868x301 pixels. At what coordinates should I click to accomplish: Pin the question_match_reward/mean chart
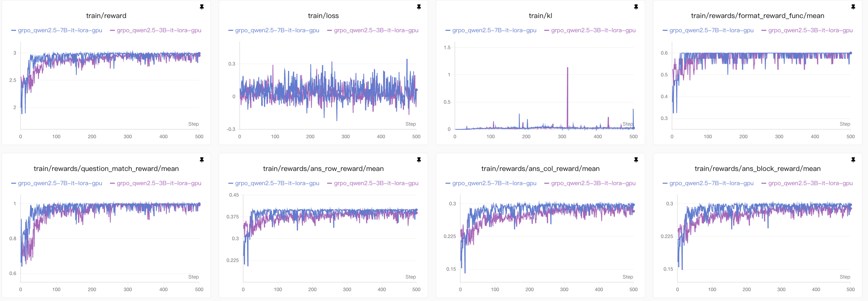click(202, 160)
